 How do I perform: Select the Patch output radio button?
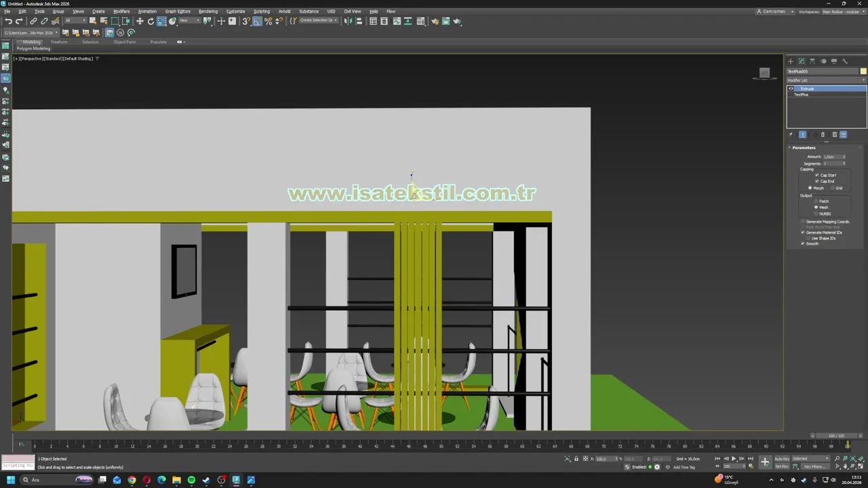816,201
